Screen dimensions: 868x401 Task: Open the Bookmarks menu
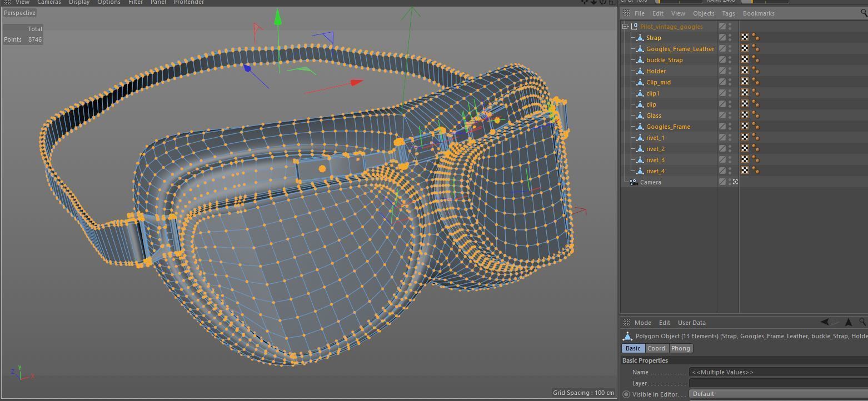click(759, 13)
